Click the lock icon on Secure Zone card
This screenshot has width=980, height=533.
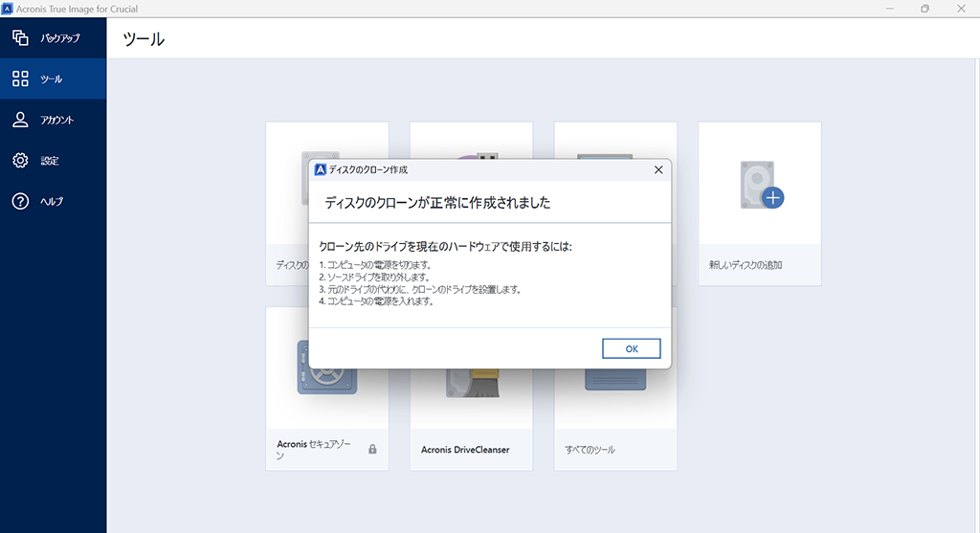click(x=372, y=449)
